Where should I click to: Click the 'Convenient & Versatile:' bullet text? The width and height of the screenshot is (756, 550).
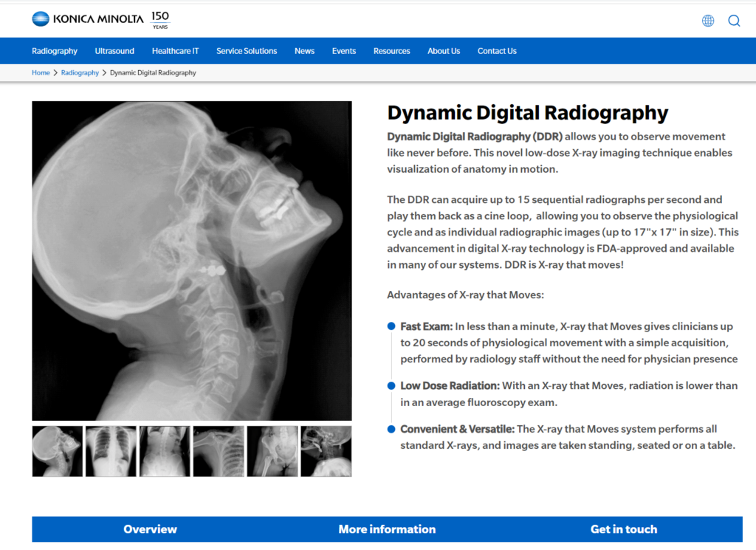coord(457,429)
